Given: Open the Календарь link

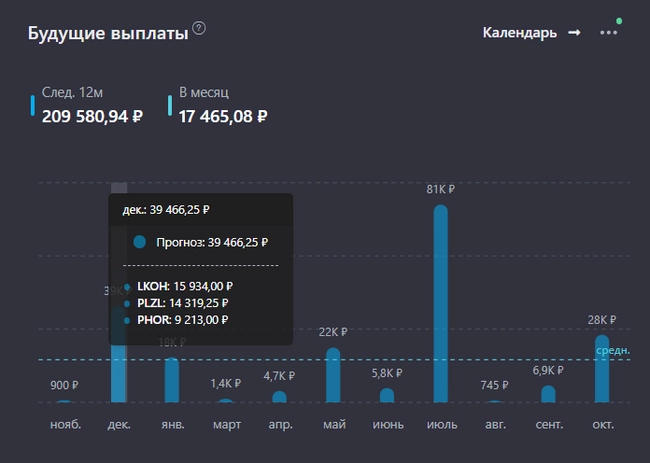Looking at the screenshot, I should point(519,32).
